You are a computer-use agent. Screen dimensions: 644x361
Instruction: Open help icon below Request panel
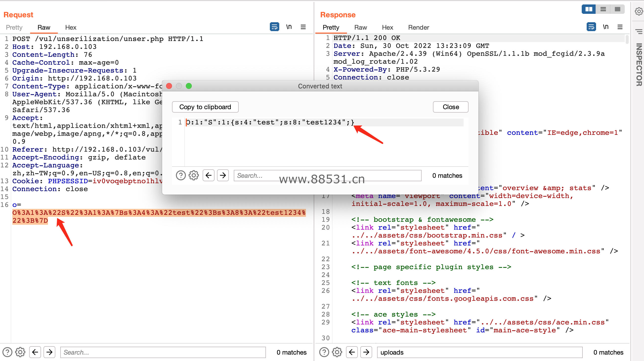pyautogui.click(x=7, y=352)
